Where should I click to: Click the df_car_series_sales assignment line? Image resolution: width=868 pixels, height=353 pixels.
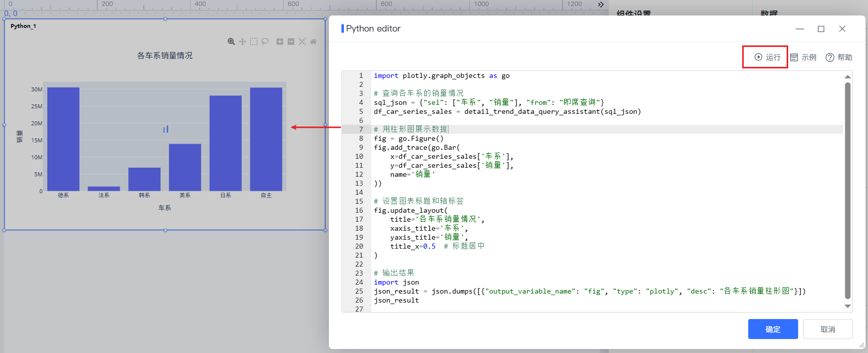pos(507,111)
